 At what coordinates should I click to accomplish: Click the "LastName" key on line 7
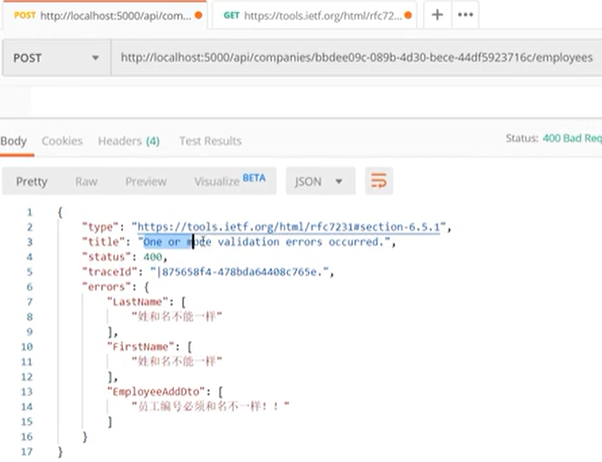click(x=138, y=302)
